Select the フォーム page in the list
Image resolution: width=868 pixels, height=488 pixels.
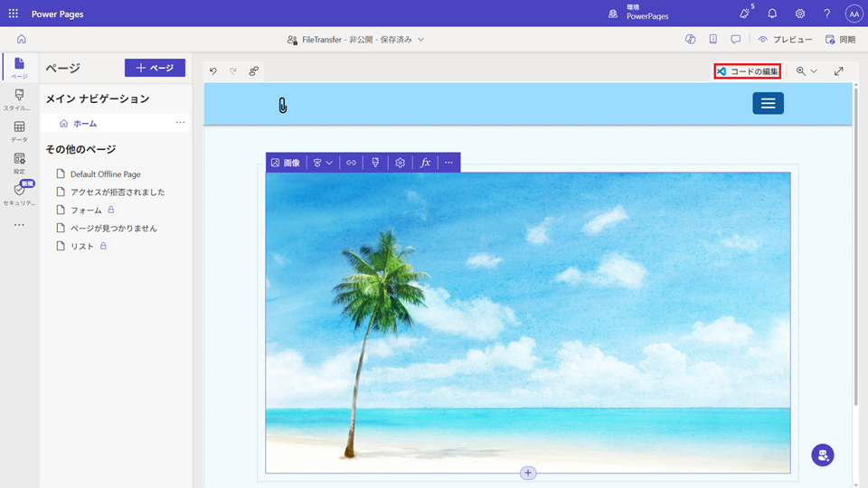pyautogui.click(x=87, y=210)
